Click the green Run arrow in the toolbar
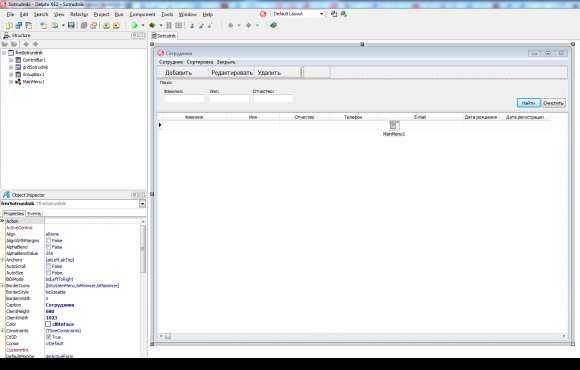 click(135, 25)
